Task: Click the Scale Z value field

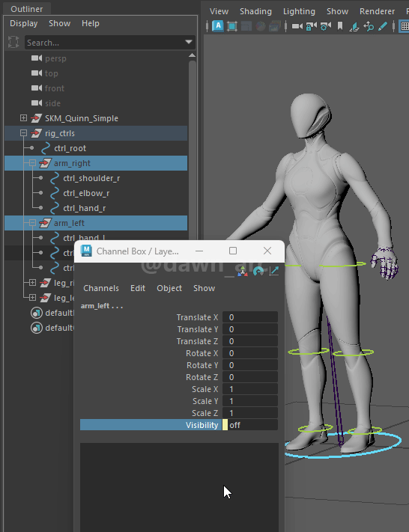Action: click(250, 413)
